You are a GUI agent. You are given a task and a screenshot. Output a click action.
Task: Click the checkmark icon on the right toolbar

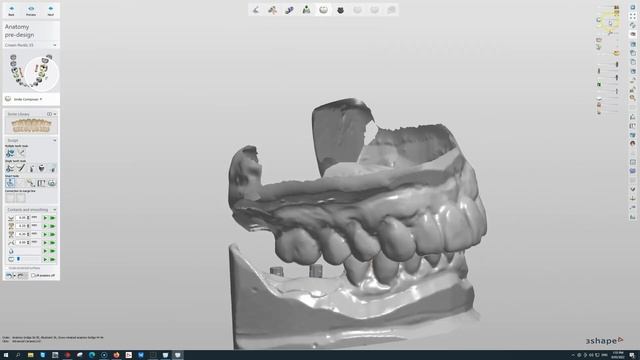pyautogui.click(x=633, y=189)
